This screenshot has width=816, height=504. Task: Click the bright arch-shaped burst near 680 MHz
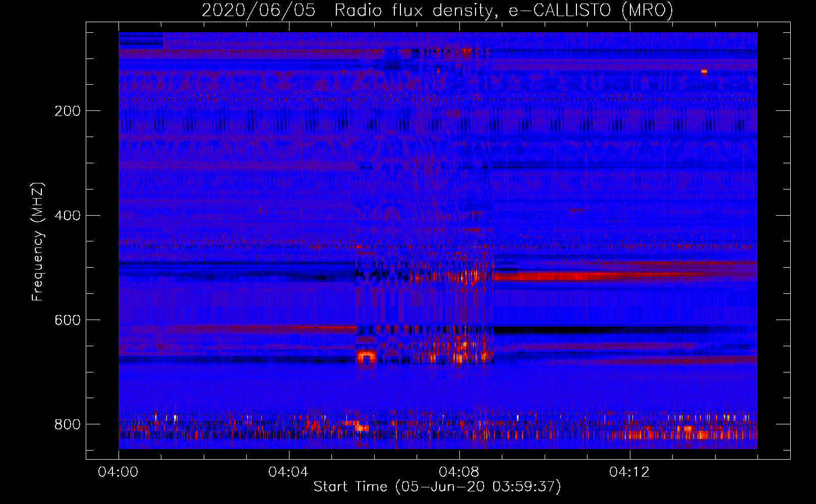[x=367, y=357]
